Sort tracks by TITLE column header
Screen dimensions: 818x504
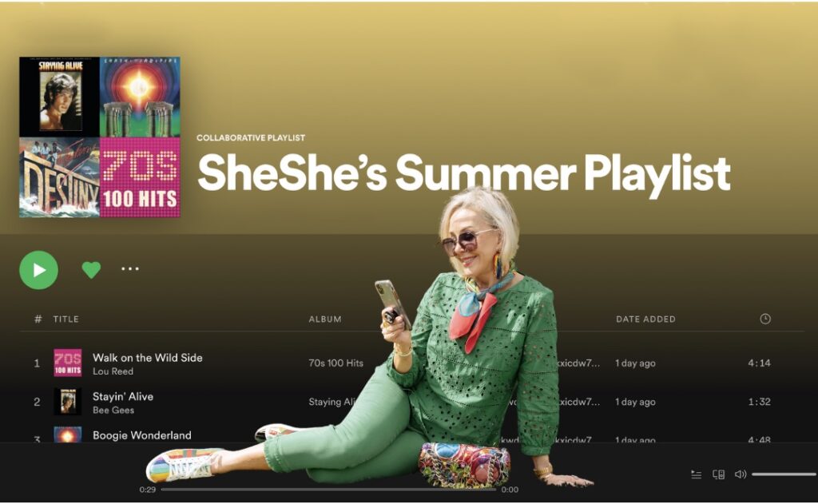[66, 319]
